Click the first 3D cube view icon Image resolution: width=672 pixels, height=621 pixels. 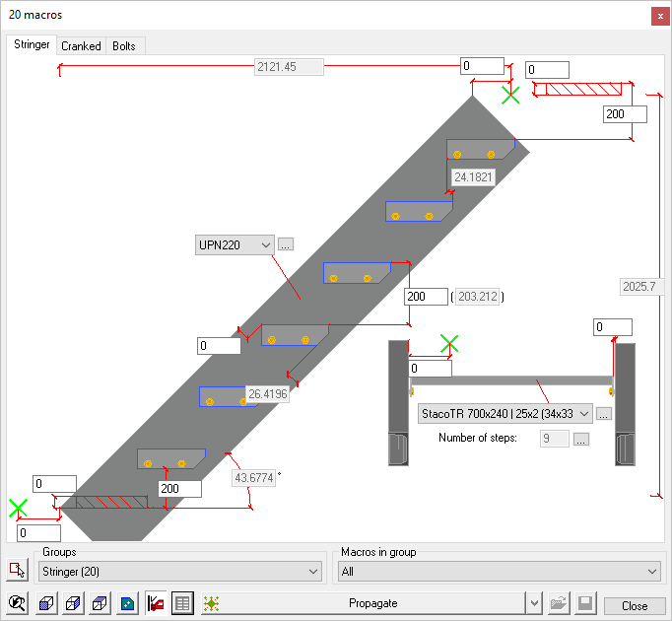(x=45, y=603)
